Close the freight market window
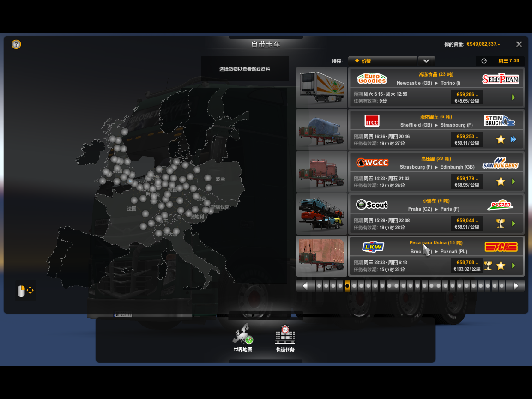The image size is (532, 399). [x=519, y=44]
